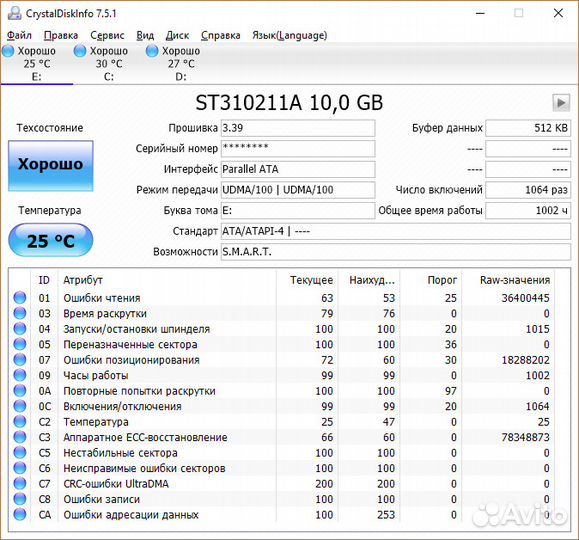Select the CRC-ошибки UltraDMA attribute name
Image resolution: width=579 pixels, height=540 pixels.
tap(116, 483)
